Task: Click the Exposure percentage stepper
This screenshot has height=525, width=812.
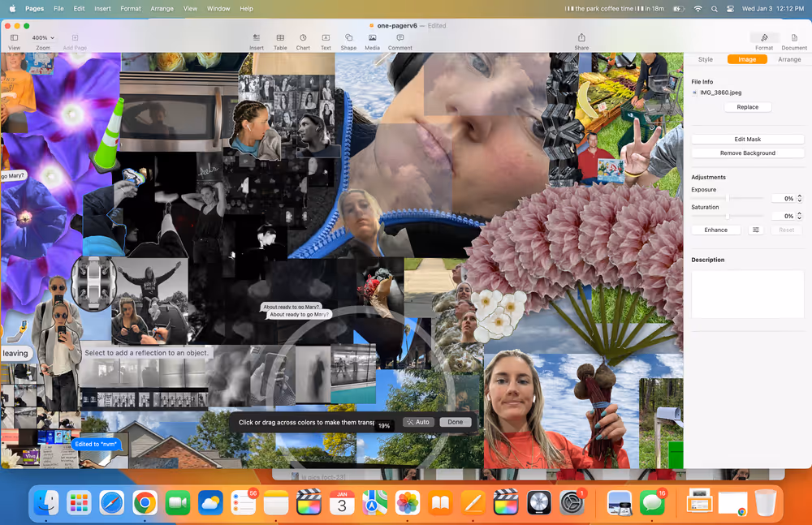Action: point(800,198)
